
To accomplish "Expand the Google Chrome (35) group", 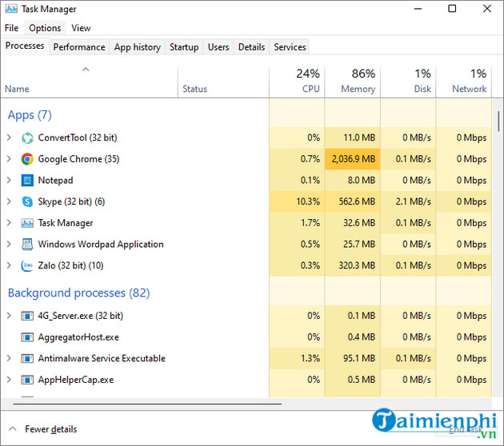I will click(x=9, y=159).
